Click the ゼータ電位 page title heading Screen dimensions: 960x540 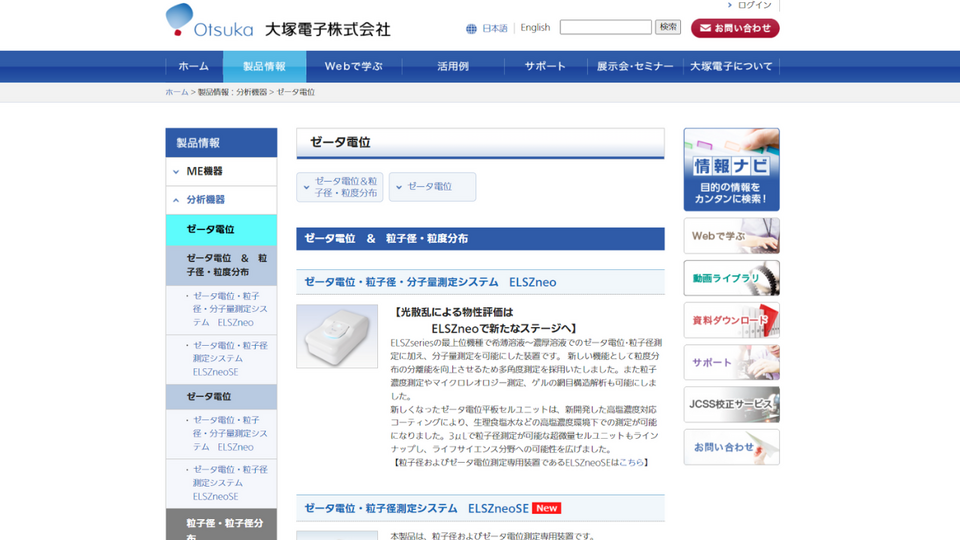[x=480, y=143]
